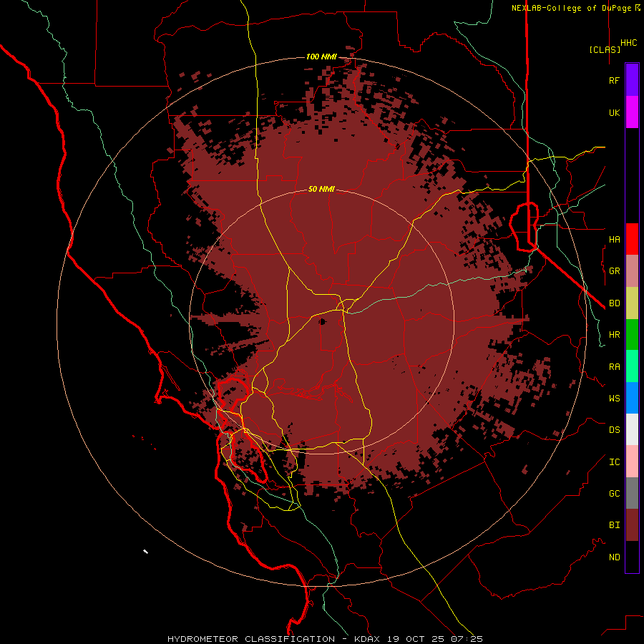Click the WS legend label

tap(614, 398)
